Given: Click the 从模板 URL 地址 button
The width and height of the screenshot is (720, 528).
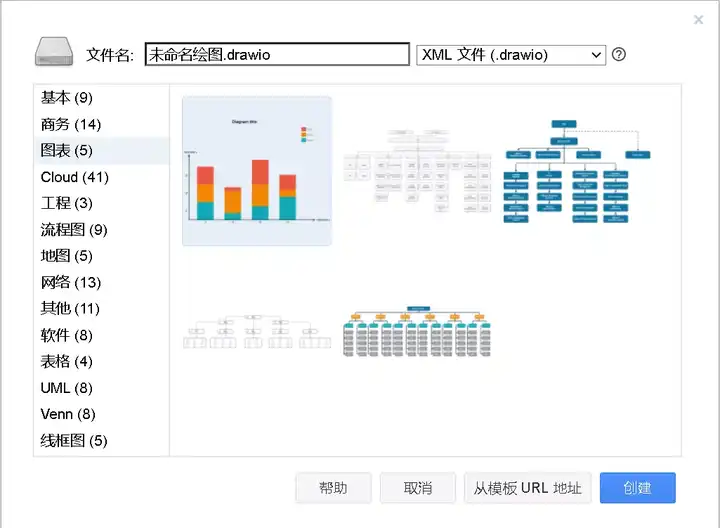Looking at the screenshot, I should point(528,488).
